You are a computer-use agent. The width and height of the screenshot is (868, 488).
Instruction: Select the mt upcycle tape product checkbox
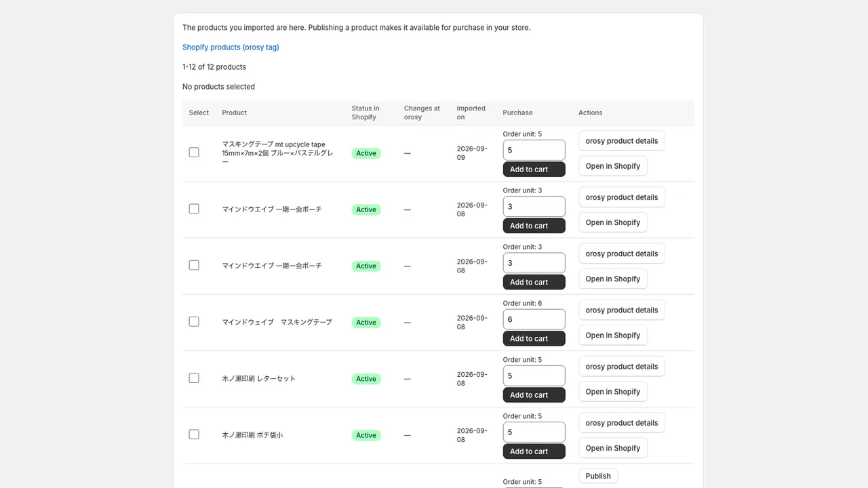[194, 152]
